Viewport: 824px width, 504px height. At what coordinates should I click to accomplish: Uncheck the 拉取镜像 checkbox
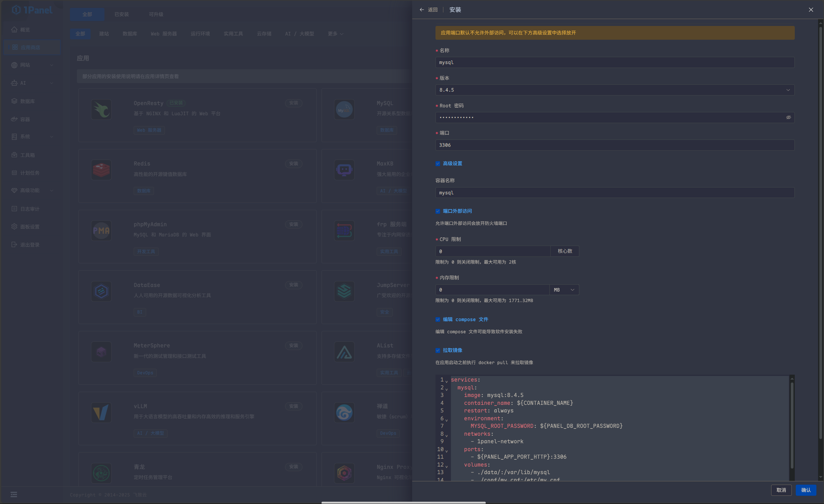click(438, 350)
